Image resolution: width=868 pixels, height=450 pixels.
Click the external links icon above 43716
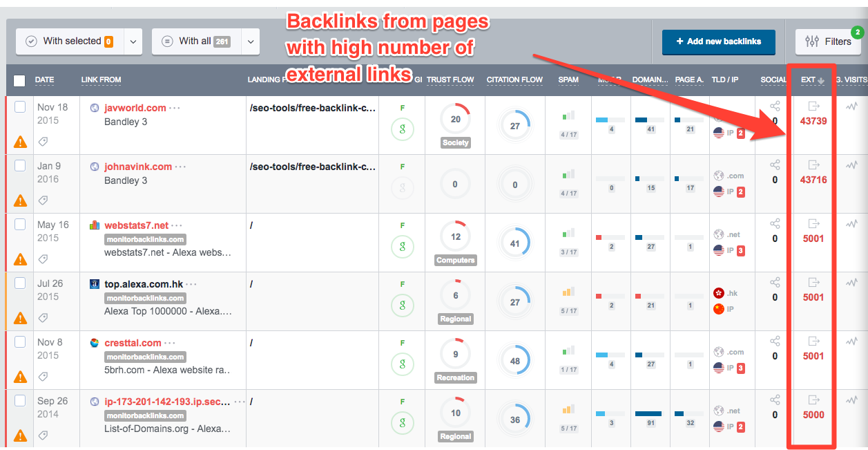pos(813,165)
